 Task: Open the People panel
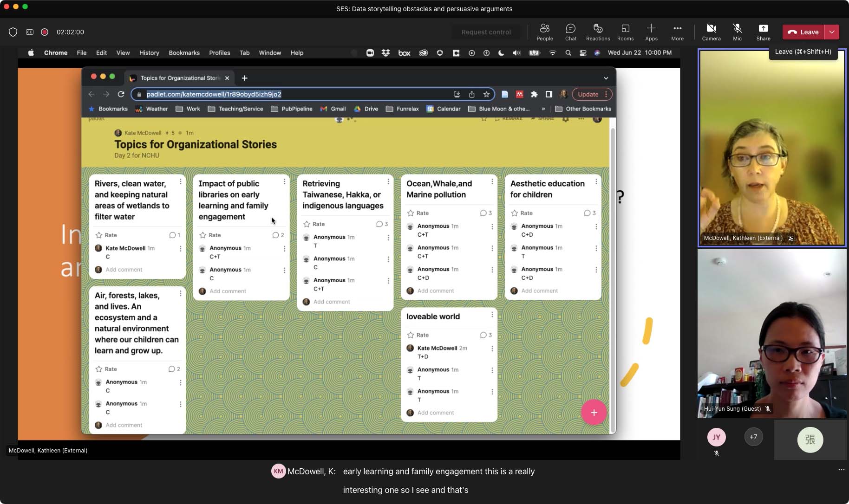click(544, 32)
